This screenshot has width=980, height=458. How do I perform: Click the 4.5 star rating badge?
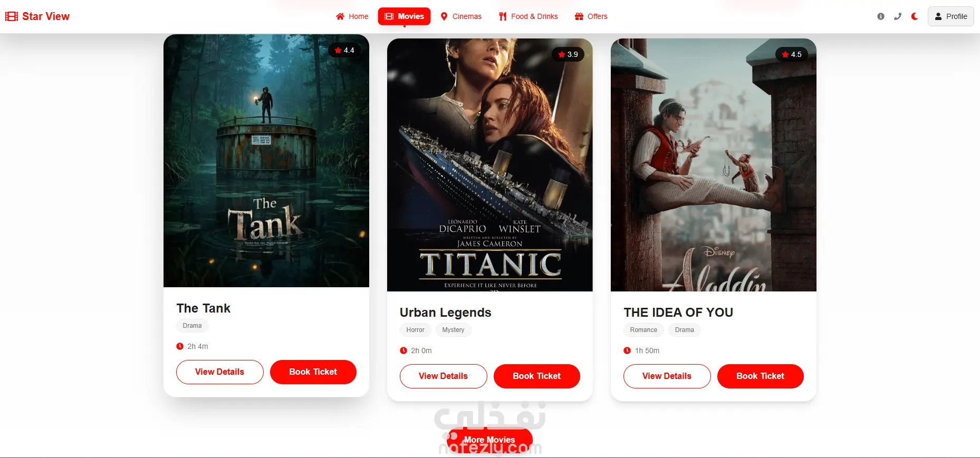792,54
